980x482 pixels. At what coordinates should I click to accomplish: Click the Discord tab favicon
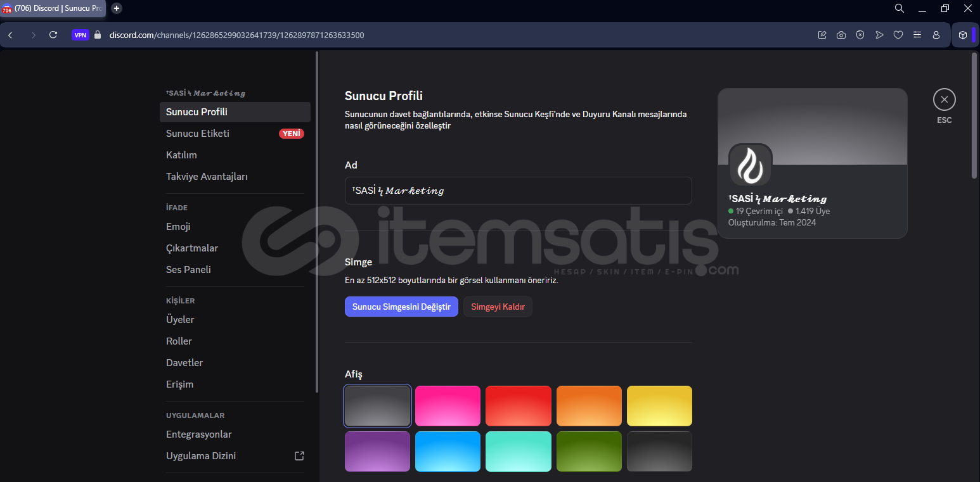coord(7,9)
